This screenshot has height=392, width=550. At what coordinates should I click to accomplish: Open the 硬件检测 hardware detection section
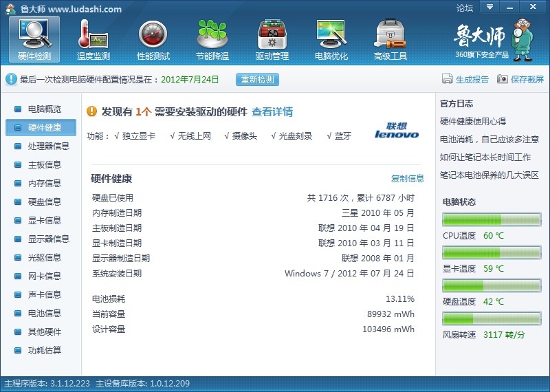click(34, 40)
